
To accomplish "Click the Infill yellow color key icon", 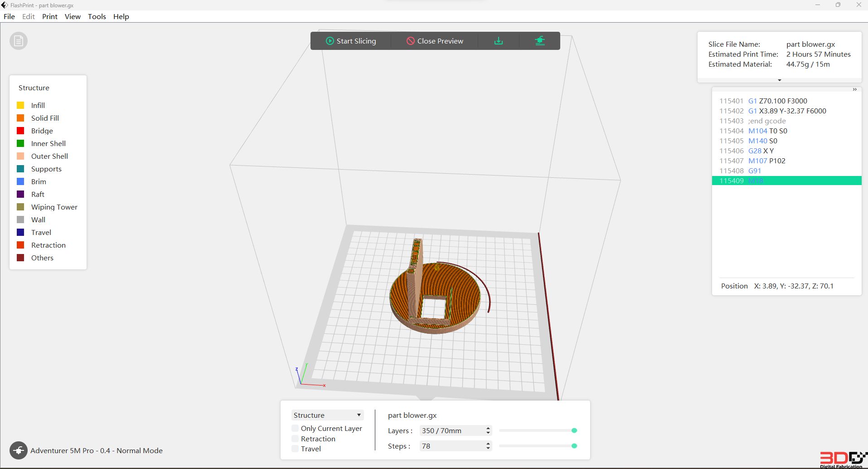I will tap(20, 105).
